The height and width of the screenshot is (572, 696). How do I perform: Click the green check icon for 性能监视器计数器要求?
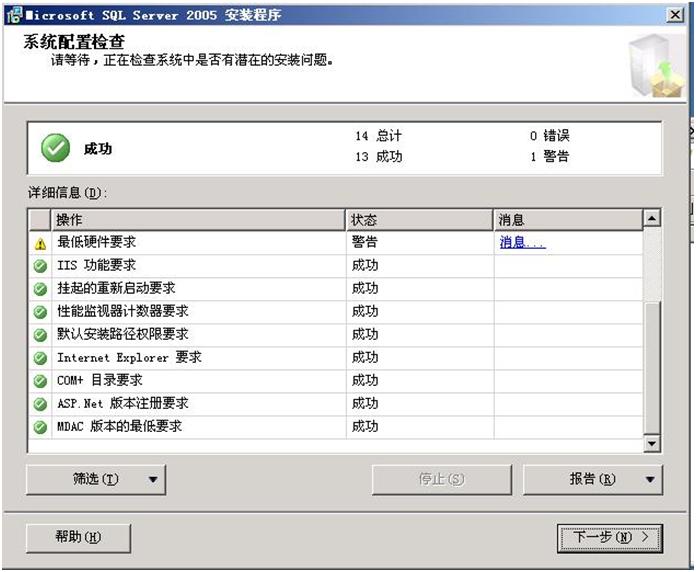[x=40, y=312]
